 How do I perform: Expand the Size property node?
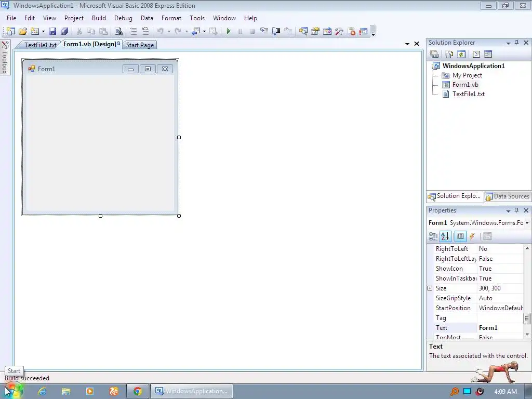coord(430,288)
